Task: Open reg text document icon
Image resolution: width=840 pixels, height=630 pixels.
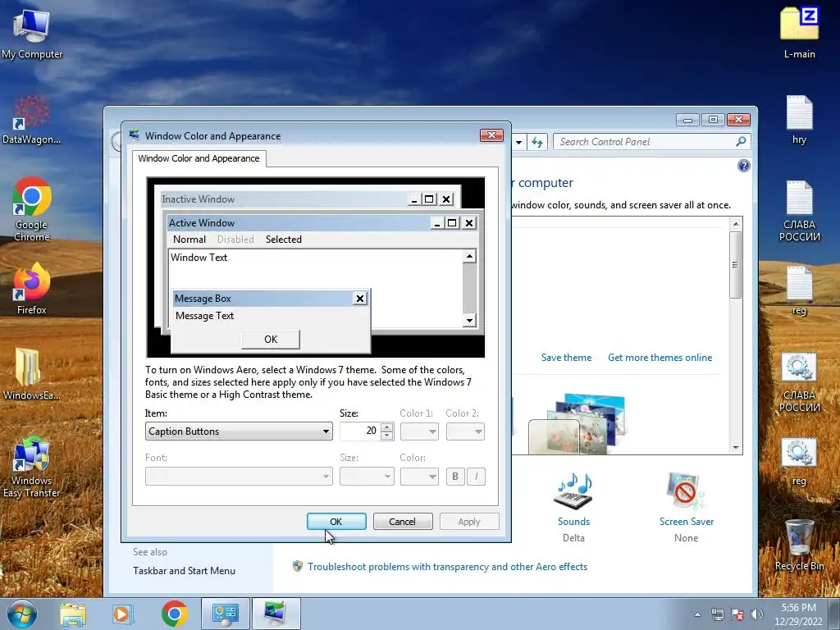Action: pyautogui.click(x=799, y=290)
